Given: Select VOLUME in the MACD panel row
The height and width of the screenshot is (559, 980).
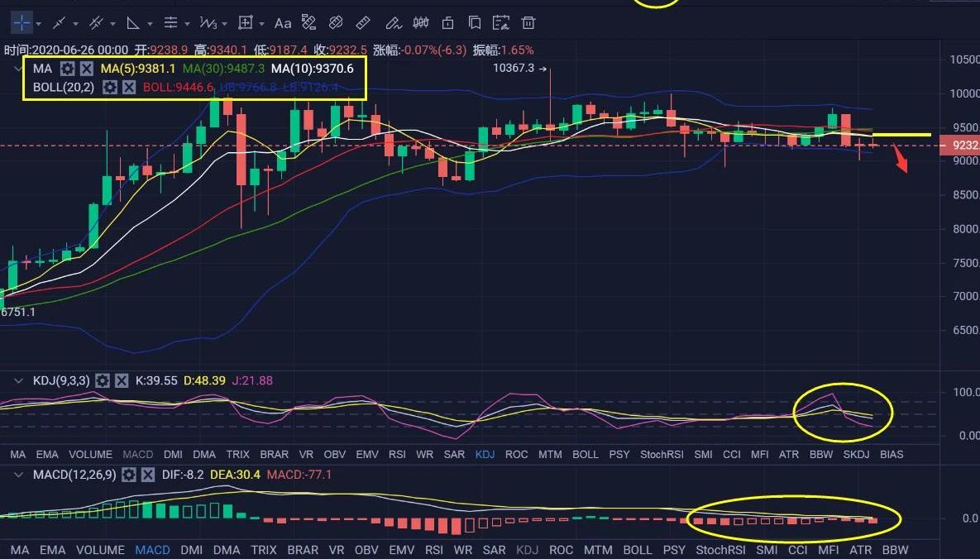Looking at the screenshot, I should [101, 550].
